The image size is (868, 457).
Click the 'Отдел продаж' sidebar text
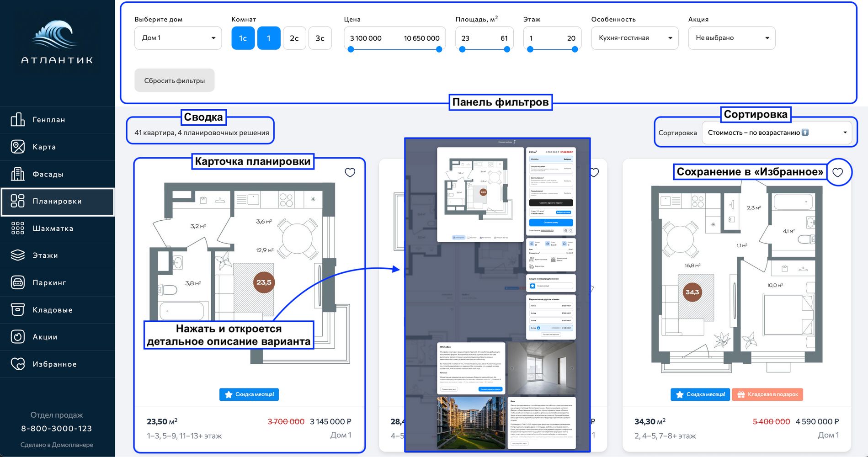coord(57,415)
